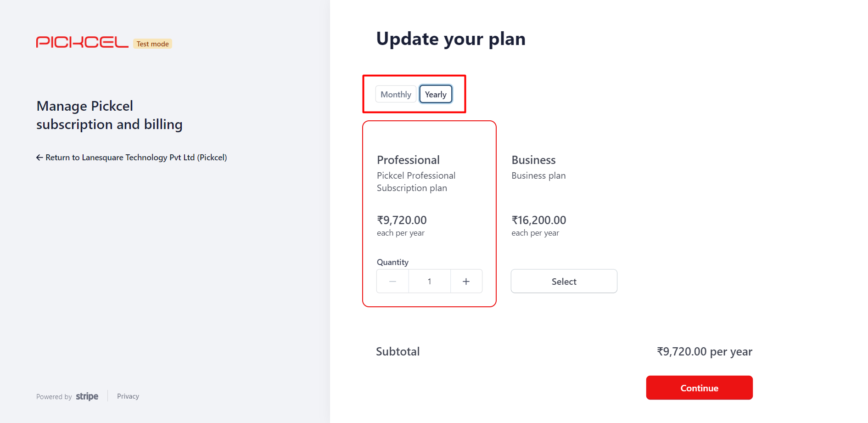The width and height of the screenshot is (868, 423).
Task: Click the ₹9,720.00 Professional price
Action: tap(402, 220)
